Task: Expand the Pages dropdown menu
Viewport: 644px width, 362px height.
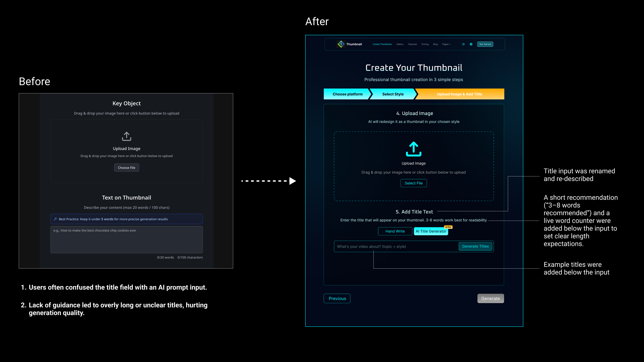Action: point(446,44)
